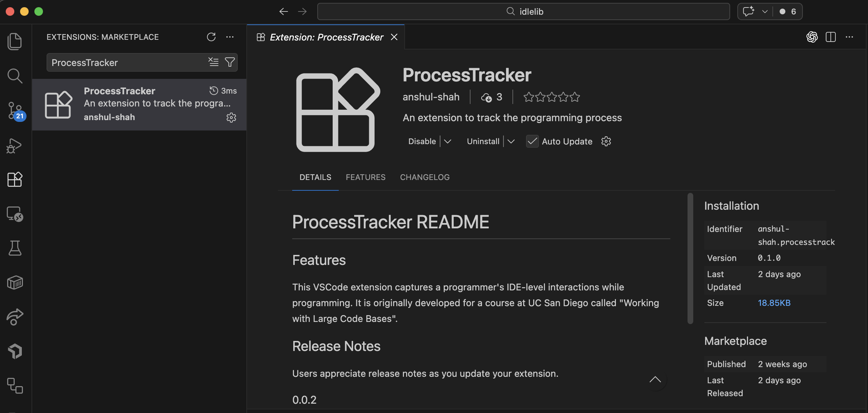Switch to the CHANGELOG tab
The height and width of the screenshot is (413, 868).
coord(425,177)
